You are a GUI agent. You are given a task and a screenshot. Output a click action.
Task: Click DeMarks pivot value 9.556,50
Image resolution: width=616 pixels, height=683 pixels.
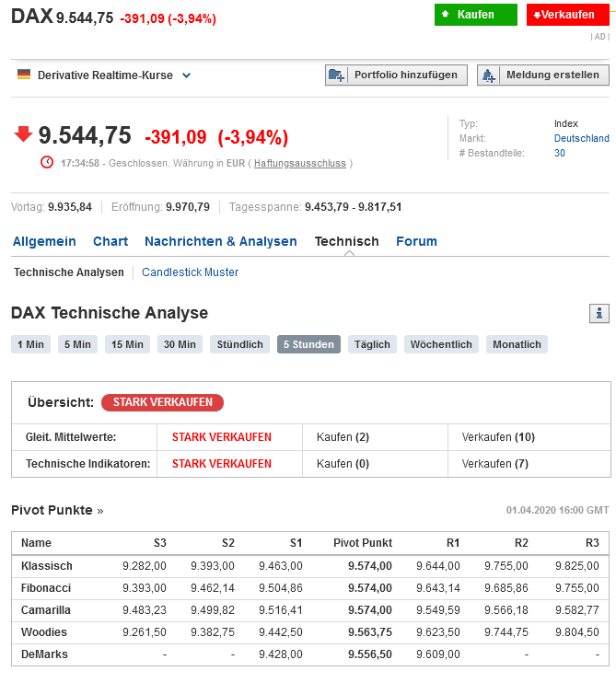(x=370, y=654)
